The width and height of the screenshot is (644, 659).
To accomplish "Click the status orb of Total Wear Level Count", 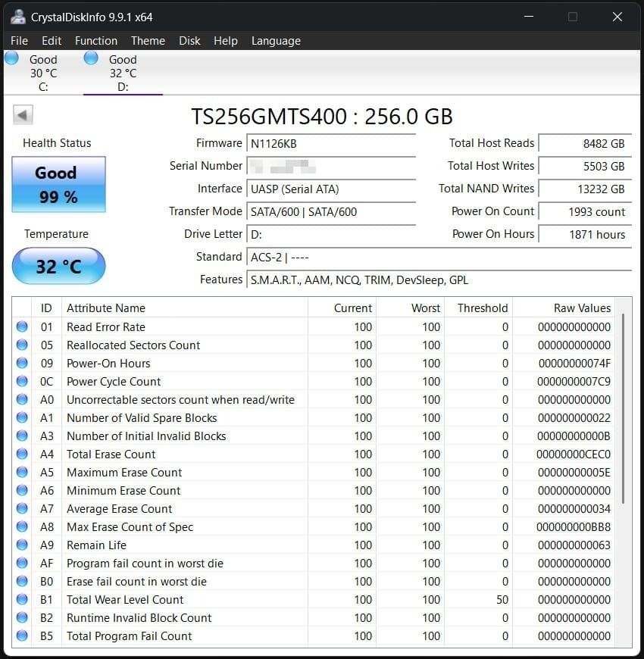I will coord(22,599).
